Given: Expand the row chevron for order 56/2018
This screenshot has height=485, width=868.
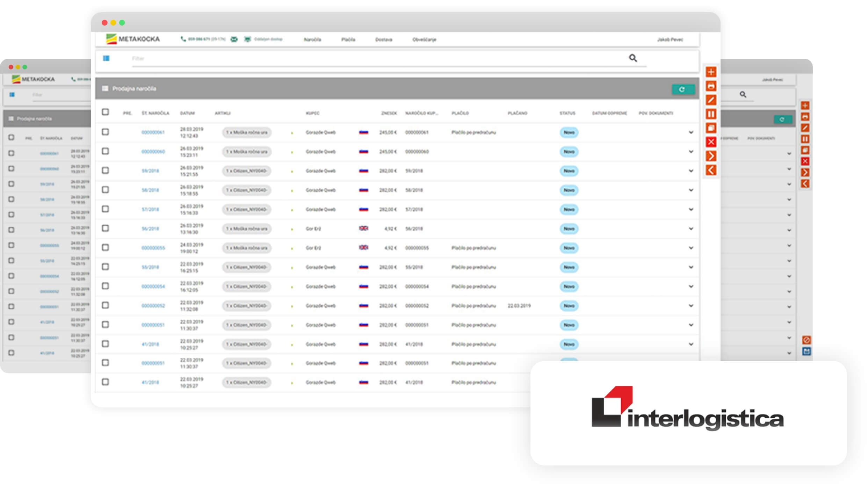Looking at the screenshot, I should (x=691, y=229).
